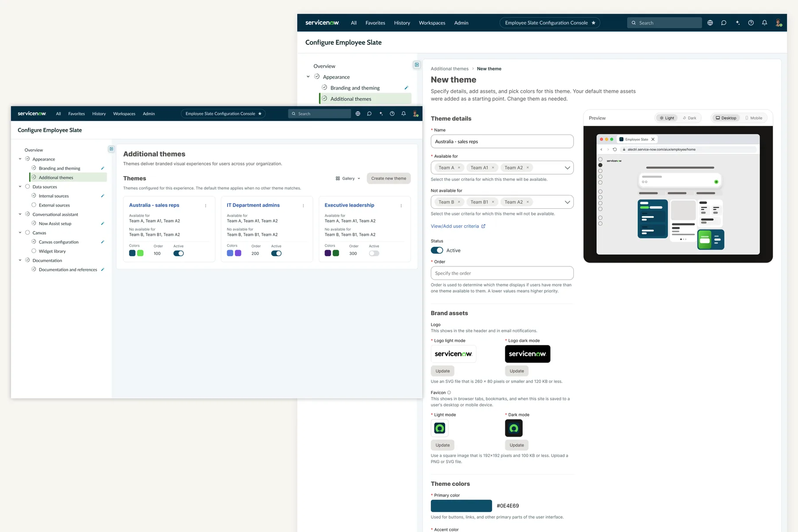Open View/Add user criteria link

click(458, 226)
